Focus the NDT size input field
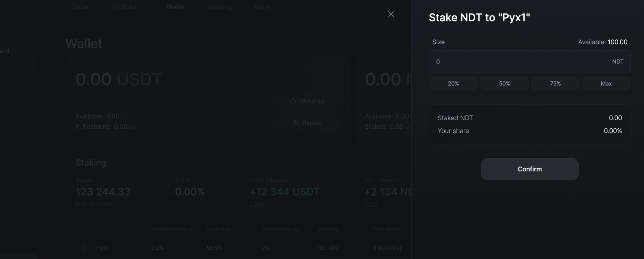This screenshot has height=259, width=644. click(530, 62)
